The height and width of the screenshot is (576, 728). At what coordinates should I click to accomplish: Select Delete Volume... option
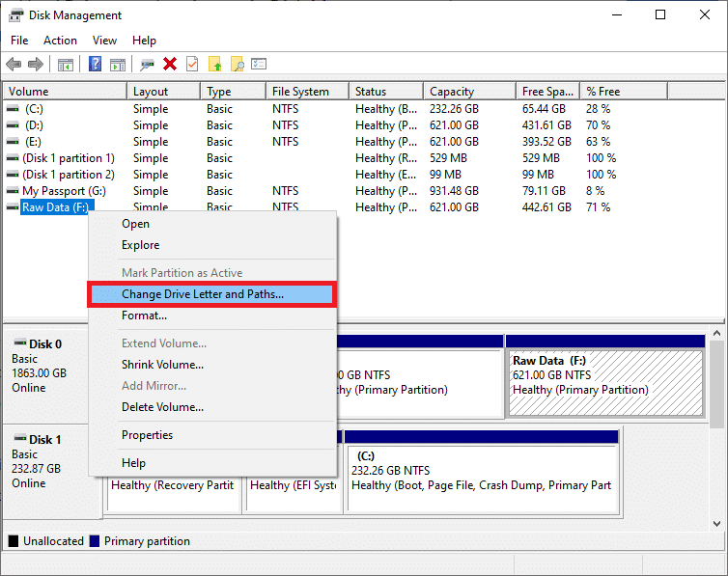click(162, 407)
